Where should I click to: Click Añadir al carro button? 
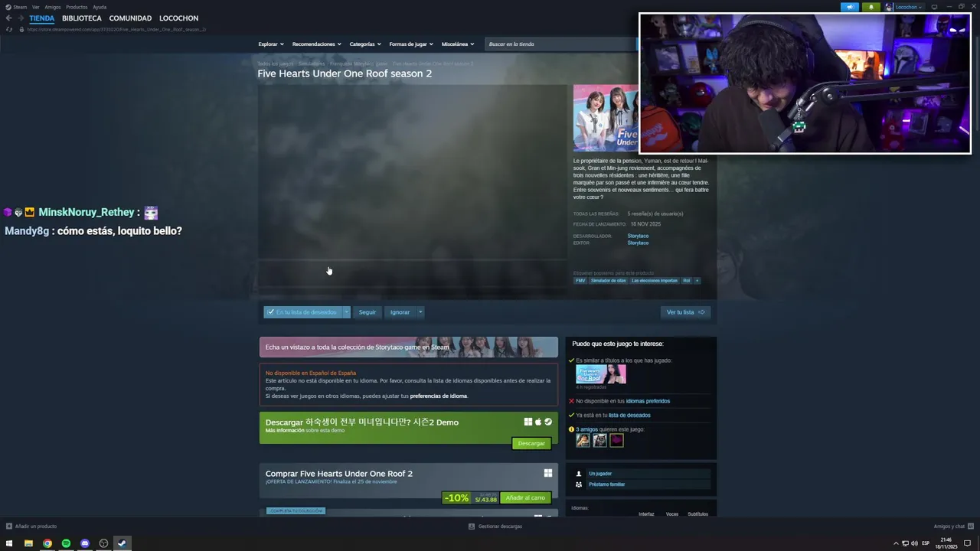tap(525, 497)
